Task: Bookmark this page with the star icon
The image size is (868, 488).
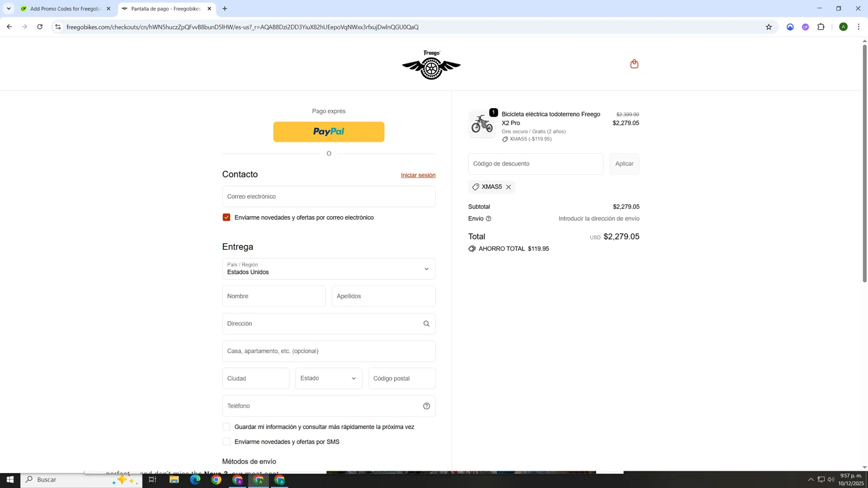Action: tap(768, 27)
